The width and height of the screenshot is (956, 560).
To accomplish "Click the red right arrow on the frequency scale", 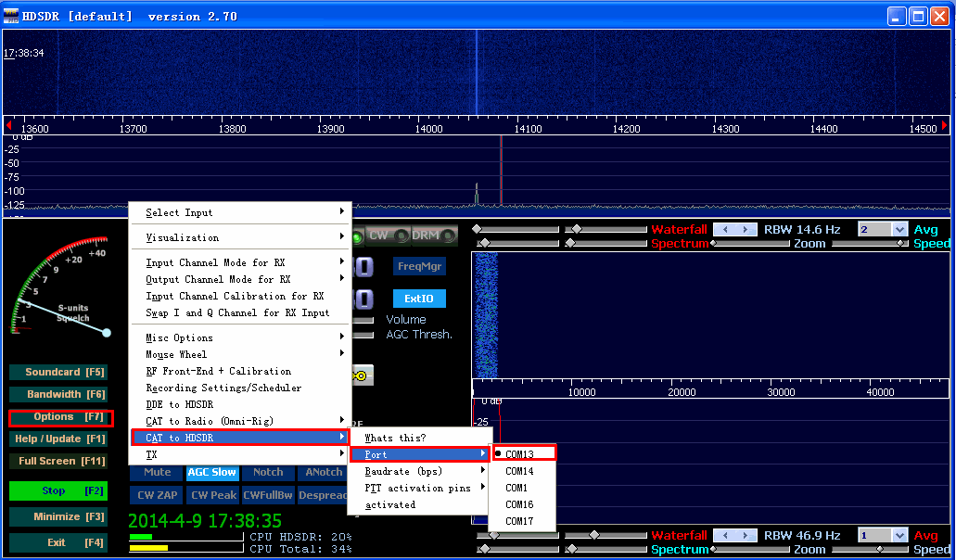I will coord(945,125).
